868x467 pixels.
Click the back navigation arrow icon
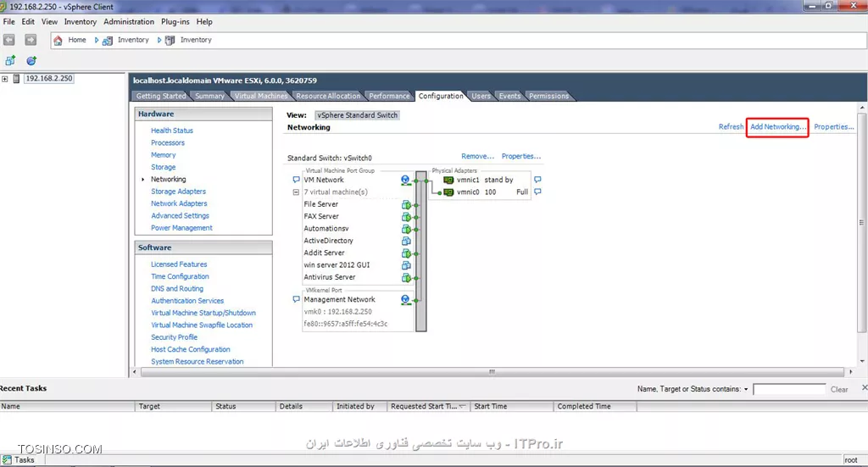pos(8,40)
